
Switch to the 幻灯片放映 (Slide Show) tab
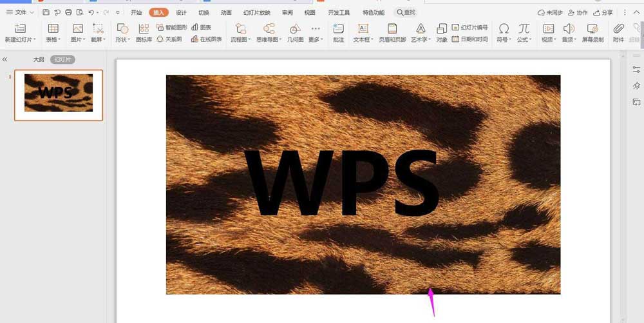(257, 12)
